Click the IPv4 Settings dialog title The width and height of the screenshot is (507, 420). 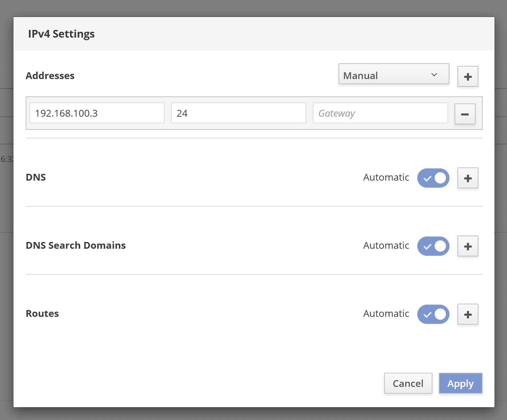pos(61,34)
